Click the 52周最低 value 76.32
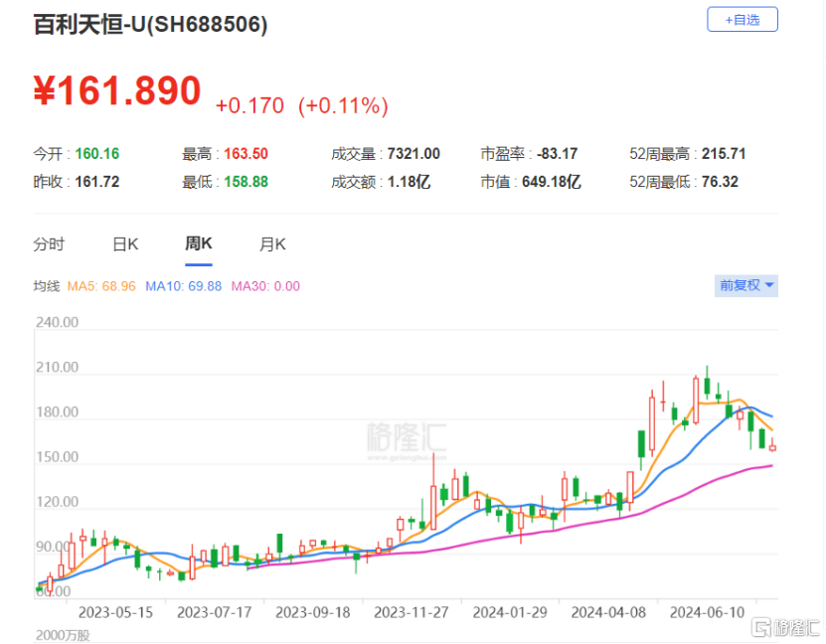Viewport: 826px width, 644px height. pos(720,182)
